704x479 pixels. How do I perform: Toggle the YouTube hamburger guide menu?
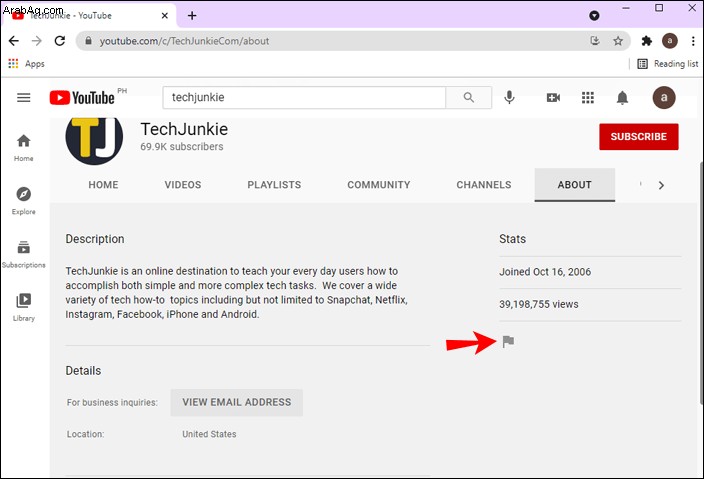coord(24,97)
